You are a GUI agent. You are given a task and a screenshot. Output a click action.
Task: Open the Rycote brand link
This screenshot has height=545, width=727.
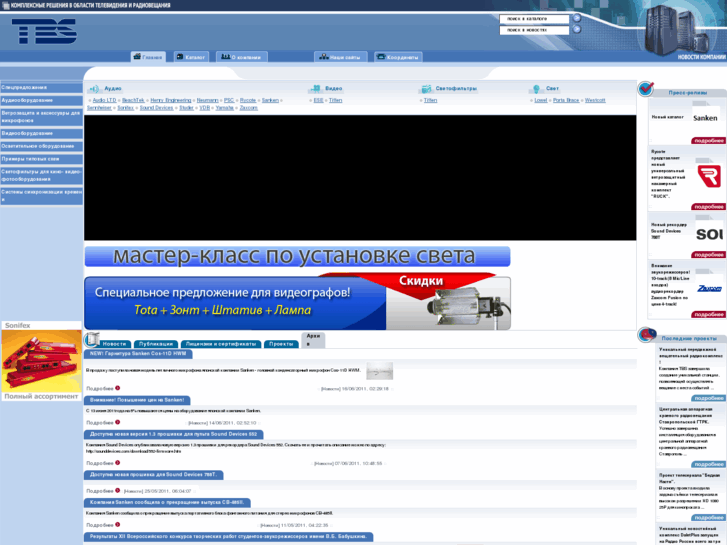tap(248, 100)
